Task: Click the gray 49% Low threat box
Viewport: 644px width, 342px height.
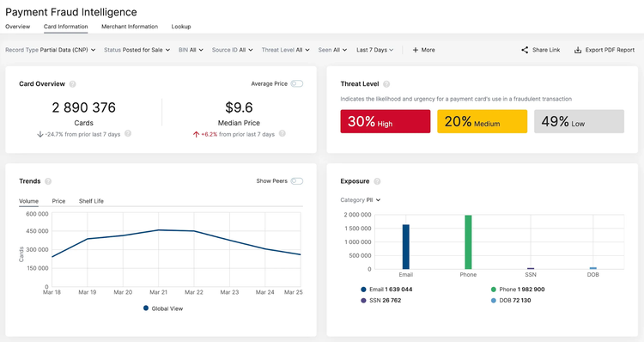Action: pos(579,121)
